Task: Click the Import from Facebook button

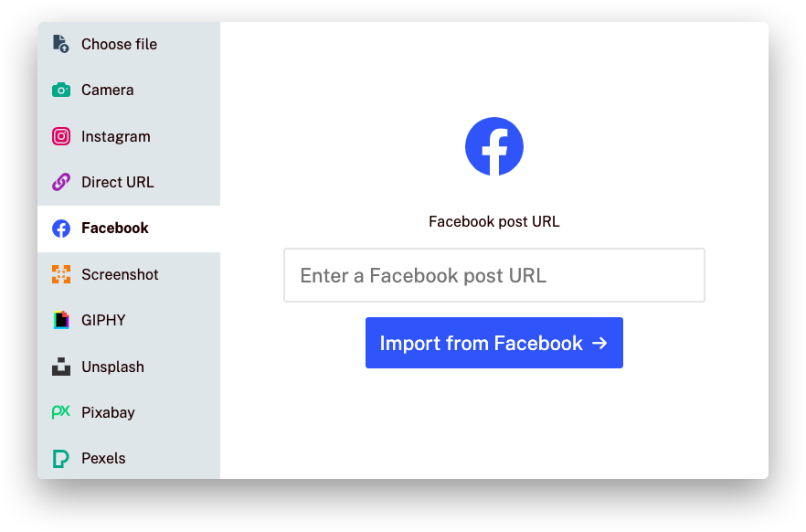Action: (x=494, y=343)
